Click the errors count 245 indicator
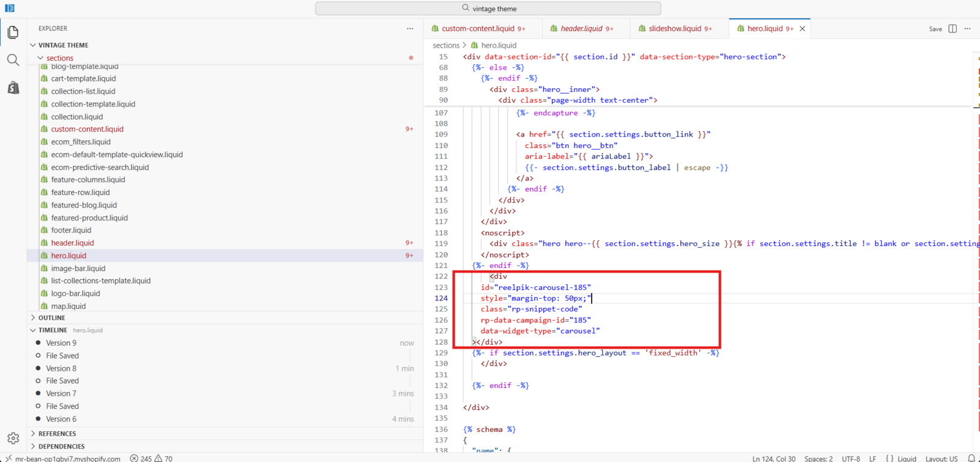The height and width of the screenshot is (462, 980). click(x=141, y=458)
